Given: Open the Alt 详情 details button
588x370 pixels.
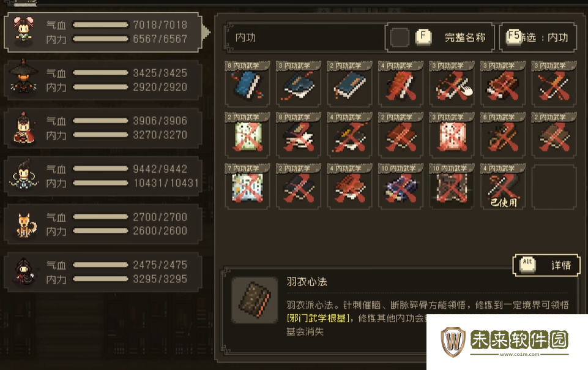Looking at the screenshot, I should (x=546, y=265).
